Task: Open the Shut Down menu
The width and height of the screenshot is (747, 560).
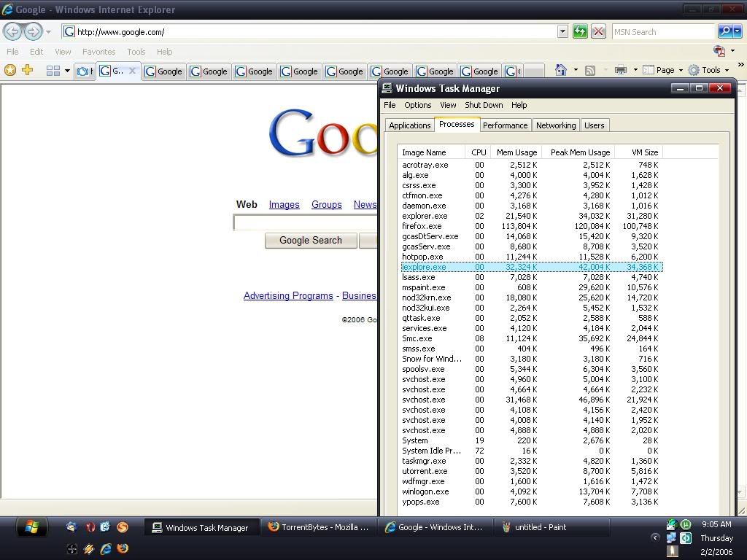Action: 484,105
